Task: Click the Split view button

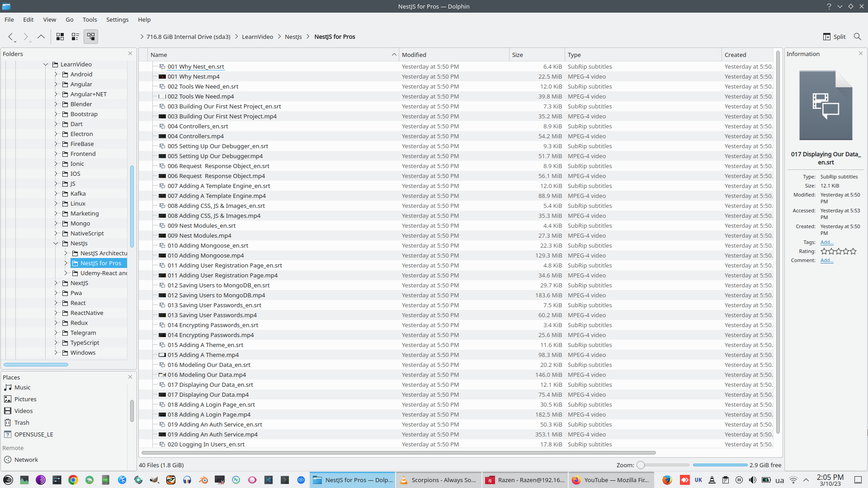Action: click(x=834, y=37)
